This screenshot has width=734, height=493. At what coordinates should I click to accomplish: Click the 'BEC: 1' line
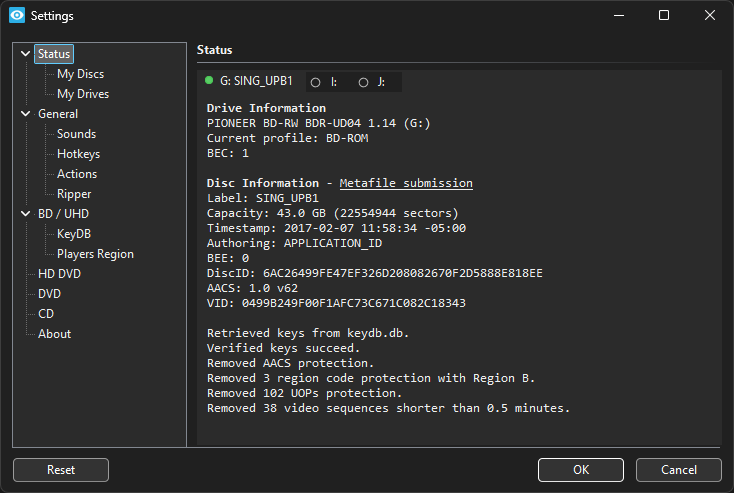coord(228,153)
